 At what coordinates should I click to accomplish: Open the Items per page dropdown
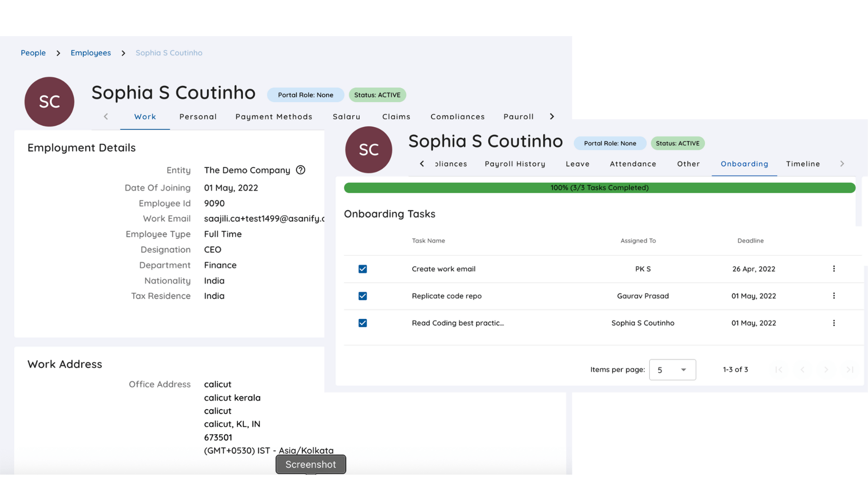672,369
